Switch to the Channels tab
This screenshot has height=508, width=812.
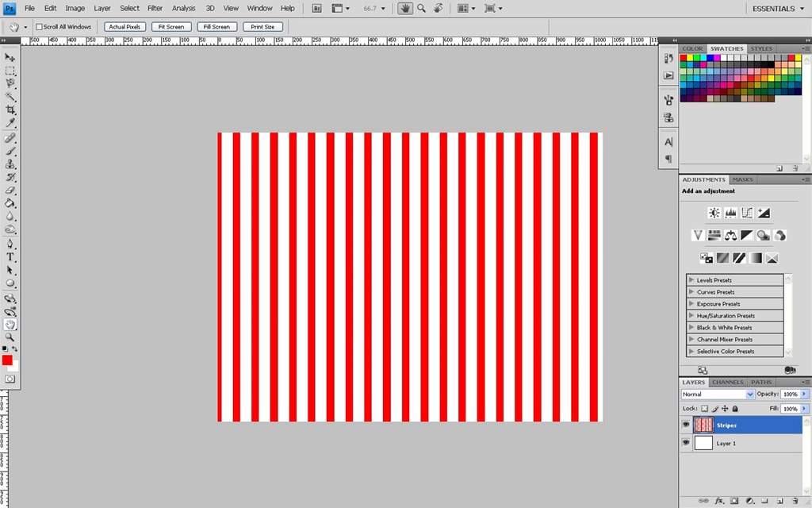[727, 382]
